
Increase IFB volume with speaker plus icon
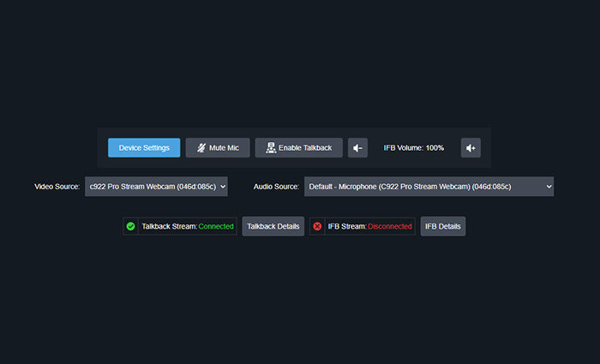(471, 148)
